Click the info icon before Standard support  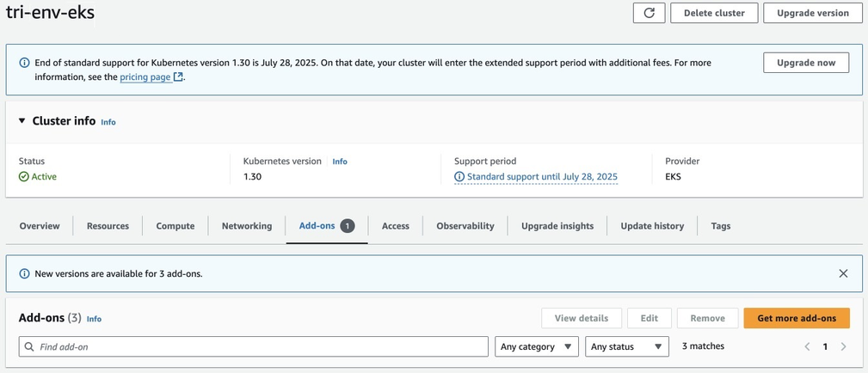[x=459, y=177]
